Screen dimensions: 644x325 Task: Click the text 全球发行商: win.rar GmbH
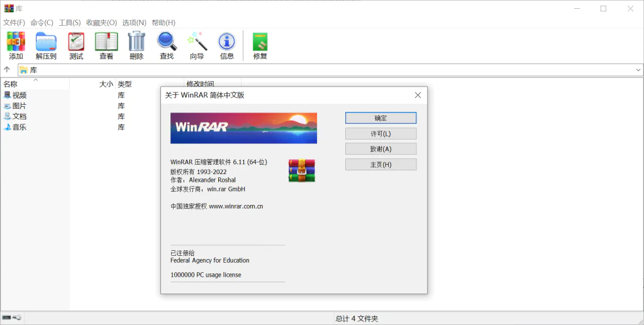click(208, 189)
